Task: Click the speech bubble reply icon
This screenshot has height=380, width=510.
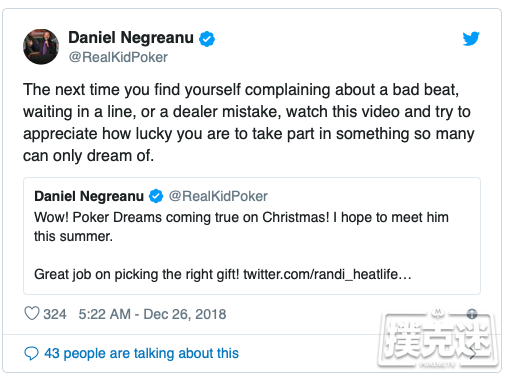Action: pos(31,353)
